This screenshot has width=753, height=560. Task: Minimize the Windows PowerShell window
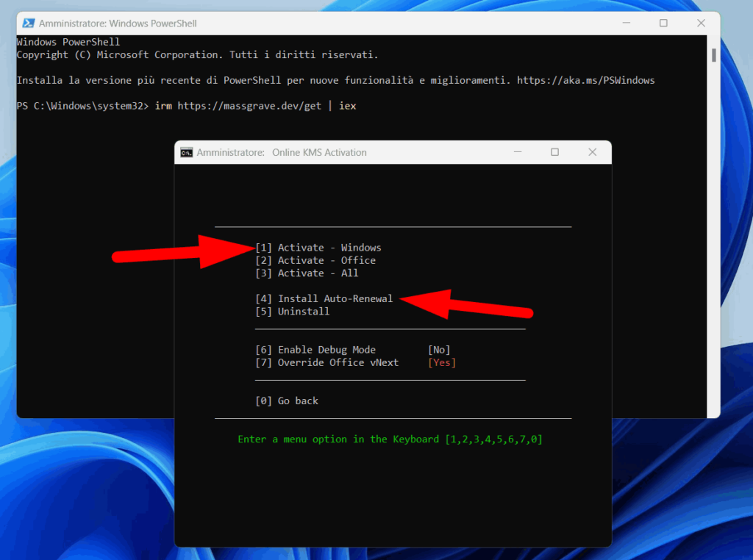point(627,23)
